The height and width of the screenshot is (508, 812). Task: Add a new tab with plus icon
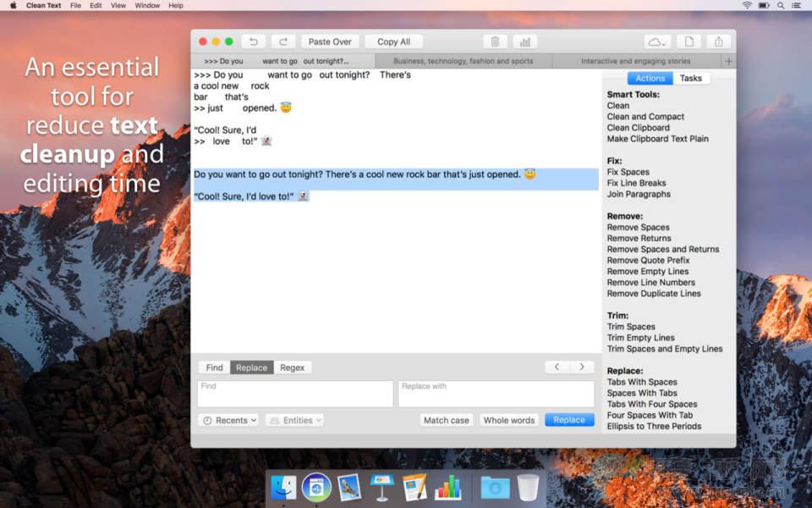pyautogui.click(x=729, y=61)
